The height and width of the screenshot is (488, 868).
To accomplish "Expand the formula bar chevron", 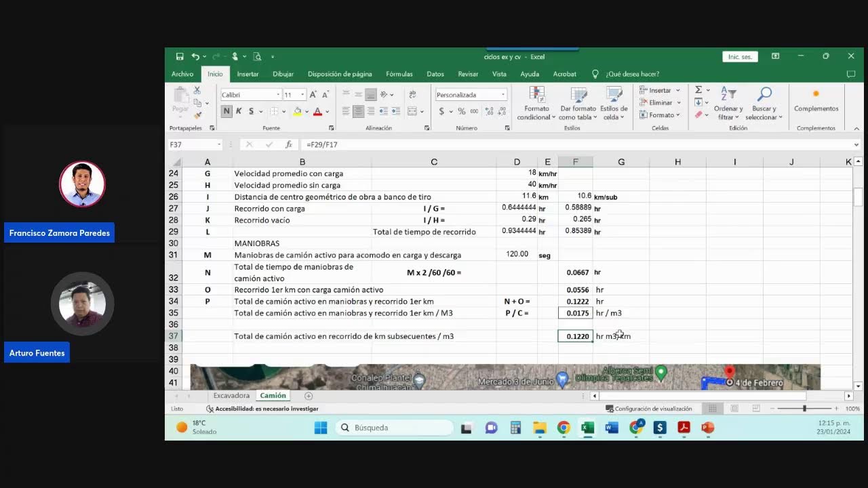I will (x=856, y=144).
